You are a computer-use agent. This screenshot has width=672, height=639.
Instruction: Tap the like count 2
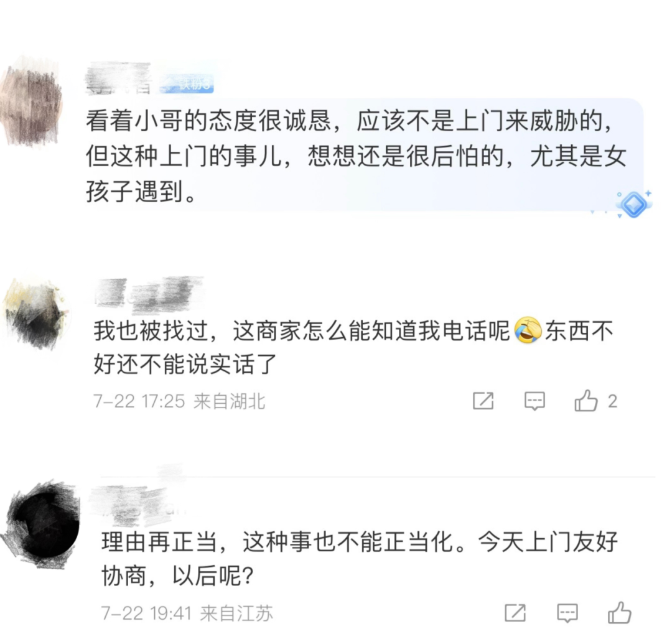click(x=612, y=401)
